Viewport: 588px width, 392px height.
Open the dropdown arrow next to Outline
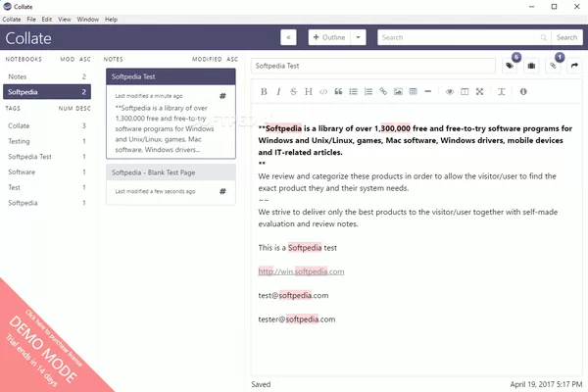[360, 37]
